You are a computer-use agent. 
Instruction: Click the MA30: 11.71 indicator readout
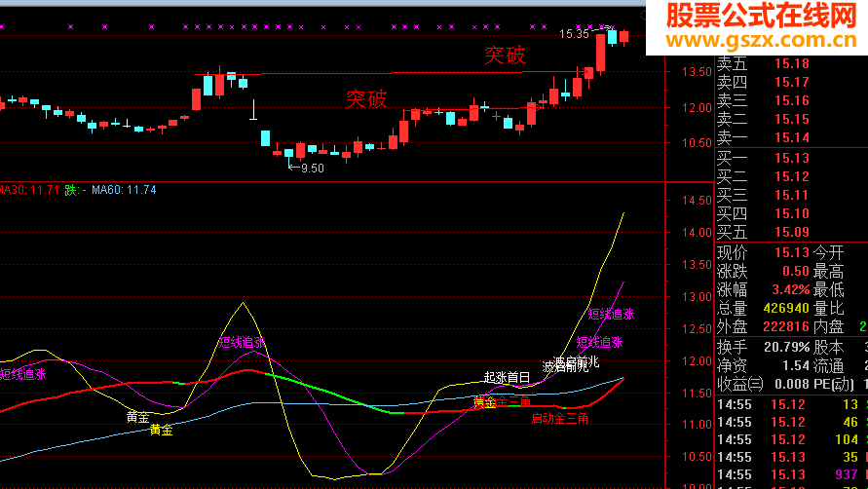(x=28, y=190)
